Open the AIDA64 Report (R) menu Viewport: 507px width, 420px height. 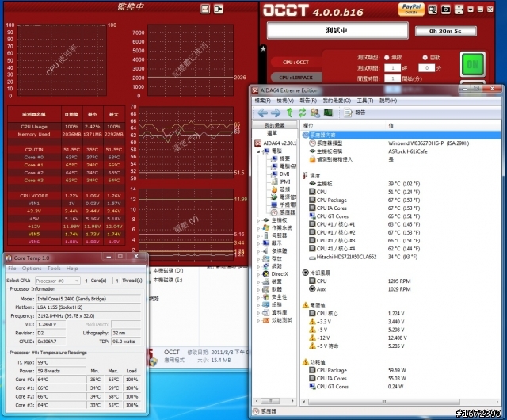point(308,101)
